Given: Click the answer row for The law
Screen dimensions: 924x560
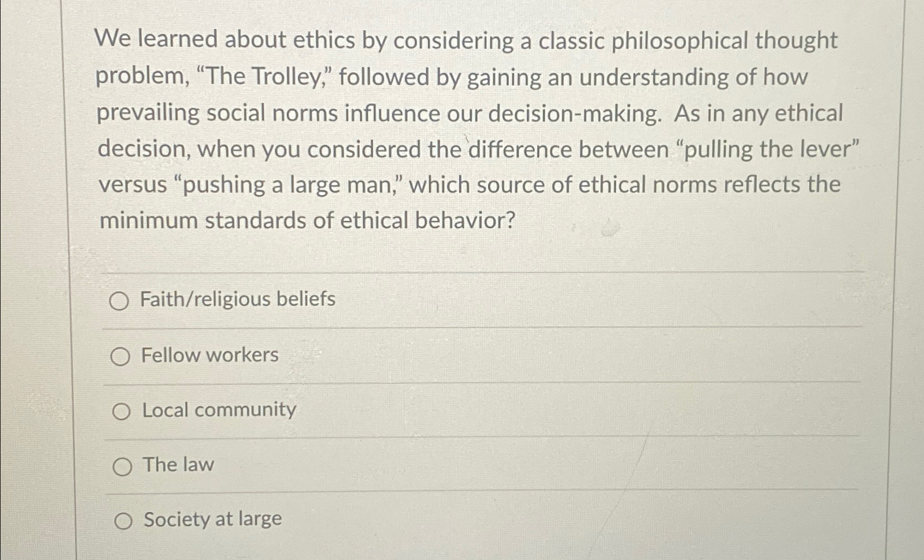Looking at the screenshot, I should (x=481, y=465).
